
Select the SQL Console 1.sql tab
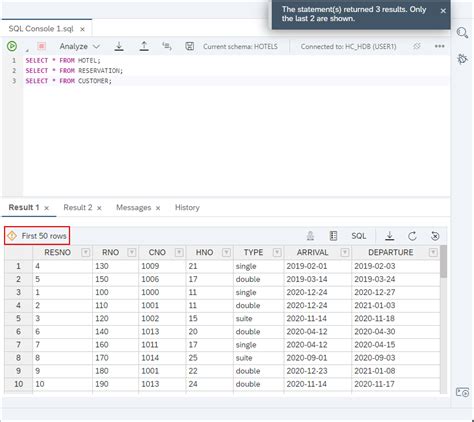41,29
